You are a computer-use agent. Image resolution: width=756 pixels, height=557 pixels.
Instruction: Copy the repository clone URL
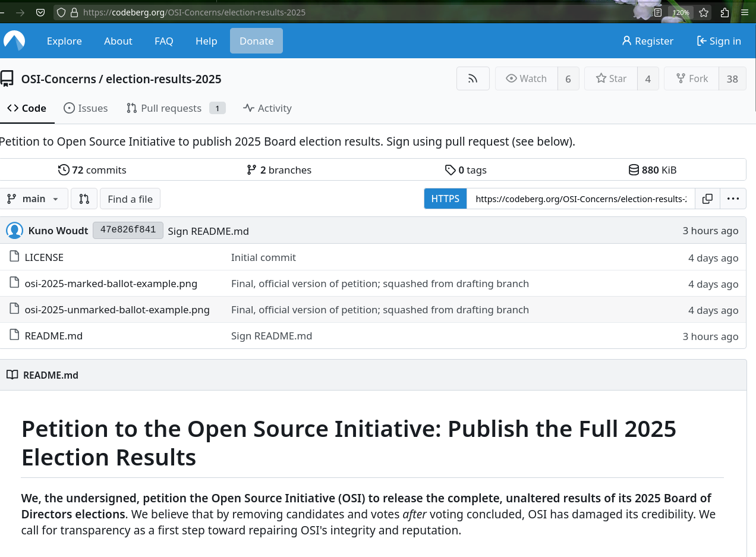[x=707, y=199]
